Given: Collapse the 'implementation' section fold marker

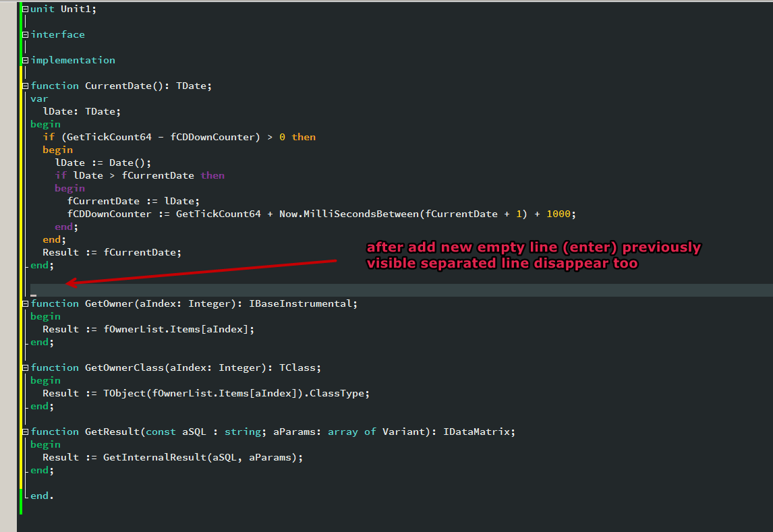Looking at the screenshot, I should point(25,61).
